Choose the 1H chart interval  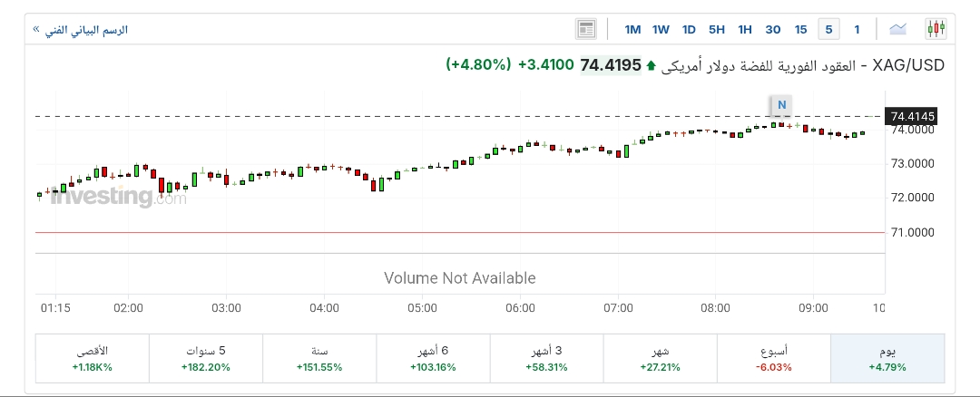point(745,29)
